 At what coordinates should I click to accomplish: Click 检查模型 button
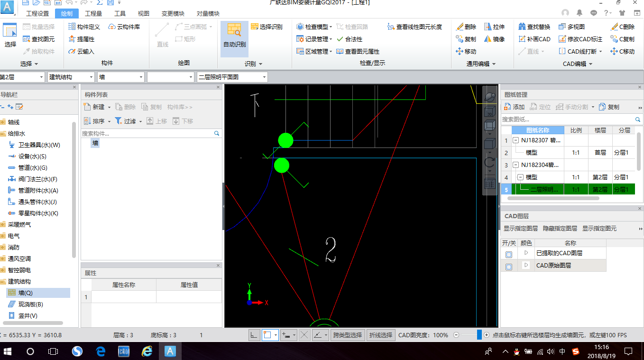pyautogui.click(x=312, y=27)
